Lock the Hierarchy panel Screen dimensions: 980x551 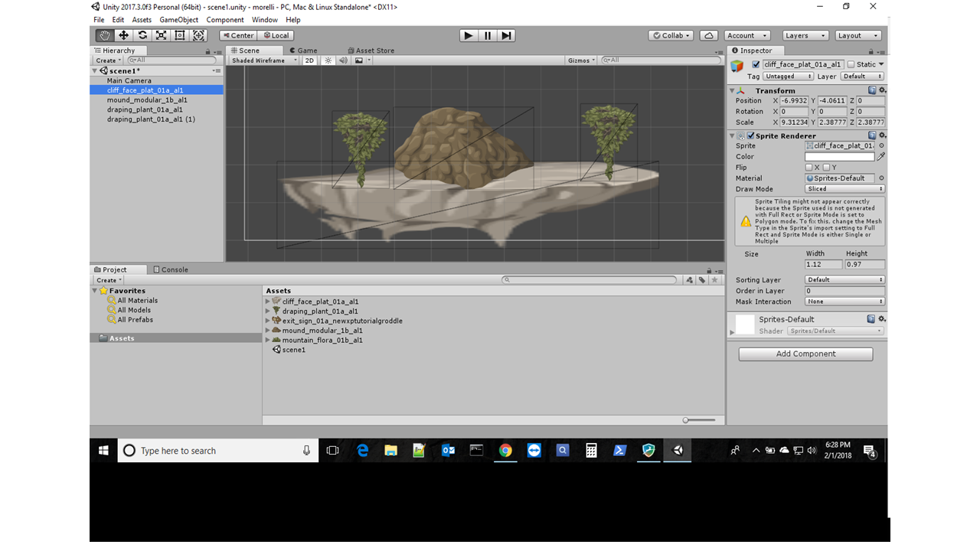coord(207,51)
